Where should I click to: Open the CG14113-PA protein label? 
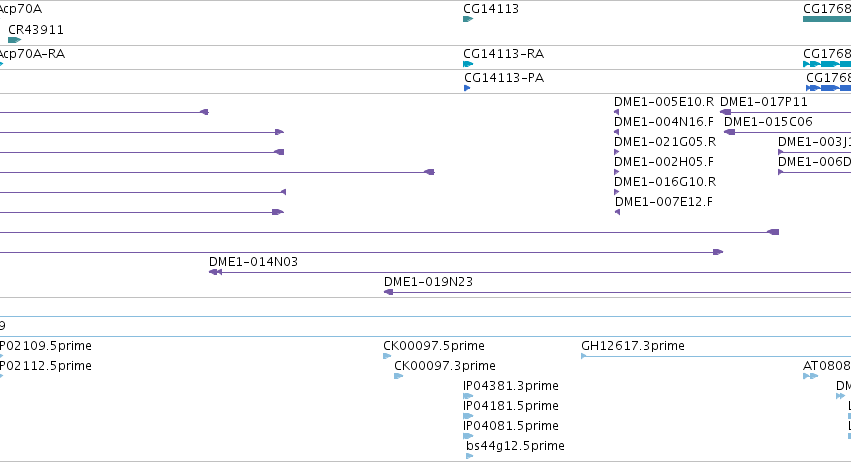(x=504, y=78)
